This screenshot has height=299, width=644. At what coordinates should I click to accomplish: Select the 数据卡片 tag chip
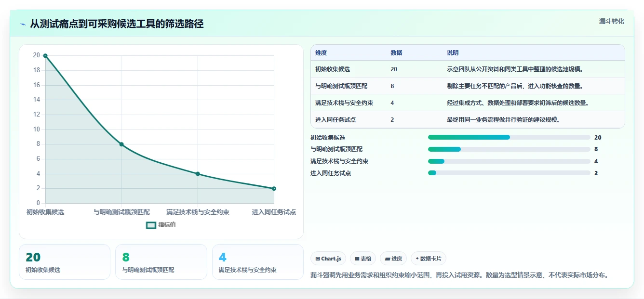pyautogui.click(x=429, y=259)
